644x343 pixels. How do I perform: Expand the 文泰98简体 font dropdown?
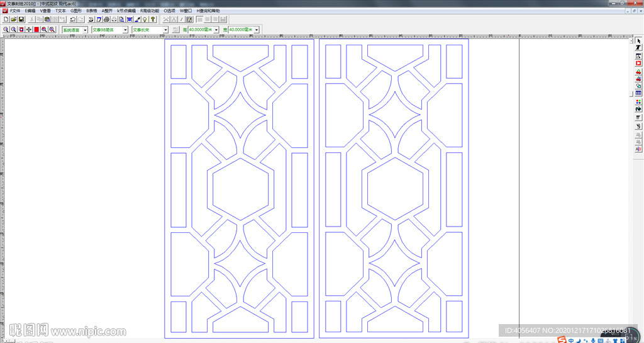point(125,30)
